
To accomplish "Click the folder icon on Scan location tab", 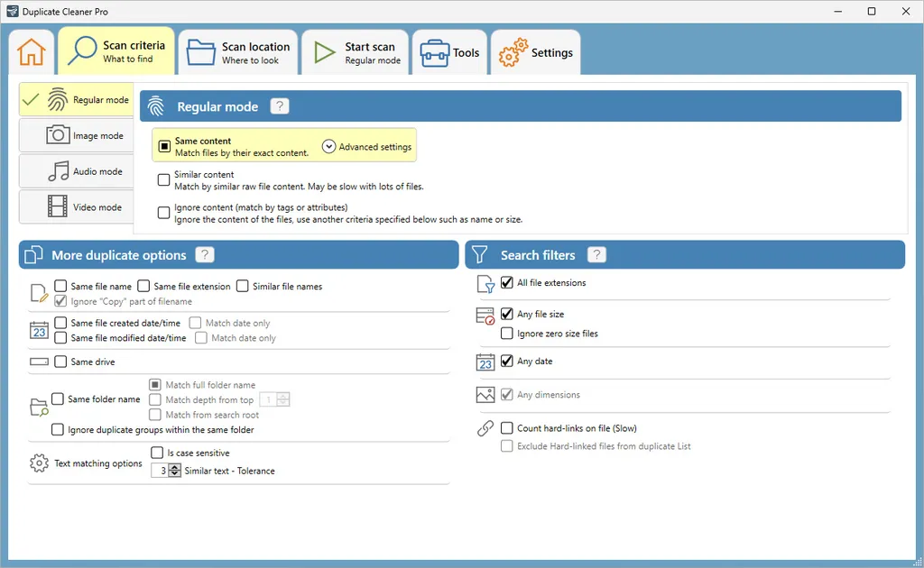I will coord(201,51).
